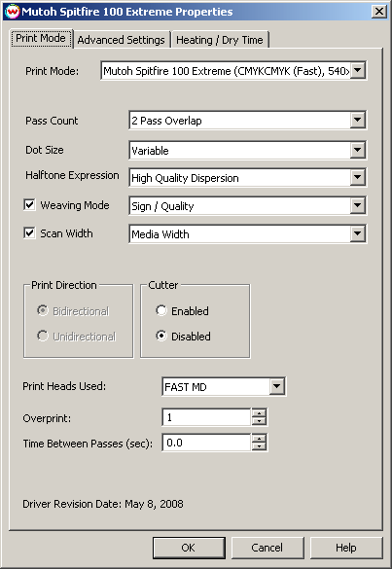The width and height of the screenshot is (392, 569).
Task: Open the Dot Size dropdown
Action: [358, 150]
